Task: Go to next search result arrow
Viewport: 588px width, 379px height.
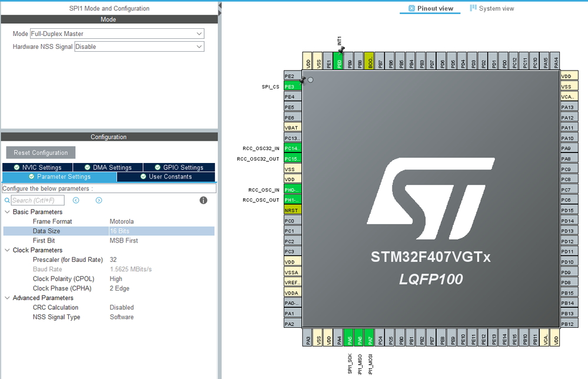Action: (x=99, y=201)
